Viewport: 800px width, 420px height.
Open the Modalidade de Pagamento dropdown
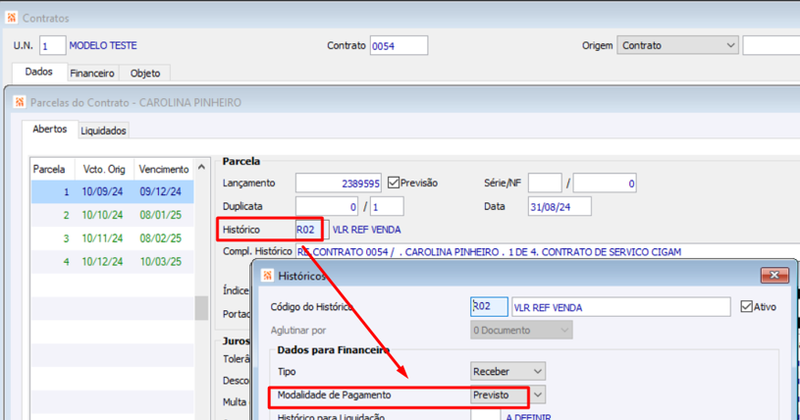(x=508, y=395)
